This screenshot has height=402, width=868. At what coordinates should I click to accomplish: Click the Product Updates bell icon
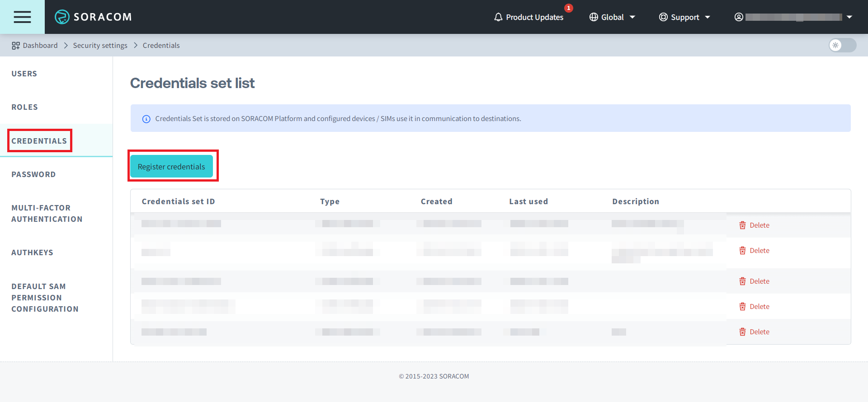[x=498, y=17]
